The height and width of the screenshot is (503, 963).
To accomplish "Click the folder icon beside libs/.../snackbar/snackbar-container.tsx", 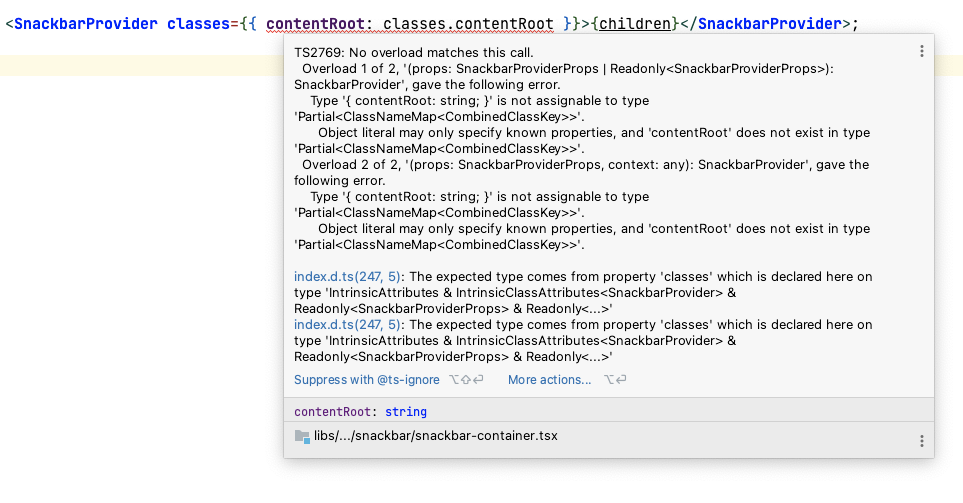I will 302,437.
